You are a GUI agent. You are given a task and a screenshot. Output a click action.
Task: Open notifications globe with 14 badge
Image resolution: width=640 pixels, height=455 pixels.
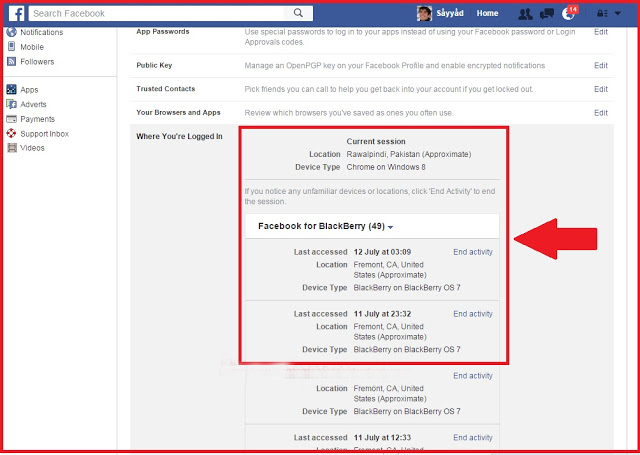(569, 13)
